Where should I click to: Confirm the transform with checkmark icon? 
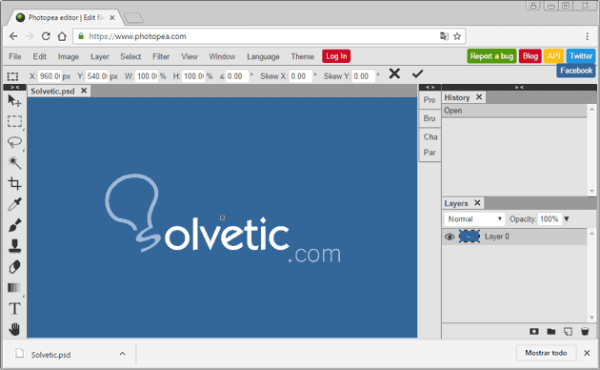pos(417,73)
